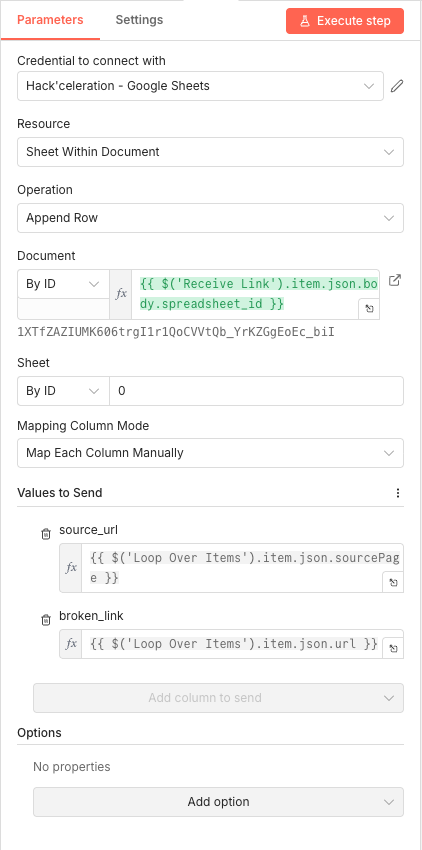This screenshot has height=850, width=422.
Task: Switch to the Settings tab
Action: click(139, 20)
